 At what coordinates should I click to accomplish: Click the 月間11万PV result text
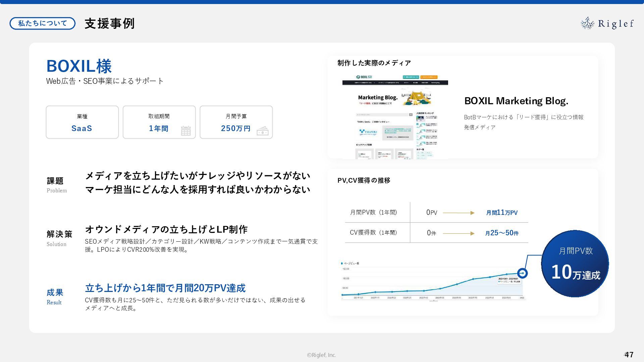click(x=502, y=213)
